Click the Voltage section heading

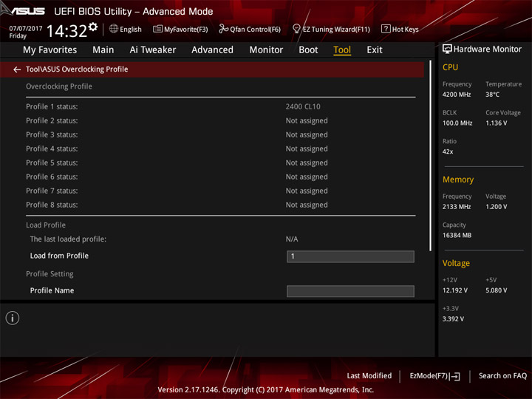(x=456, y=263)
